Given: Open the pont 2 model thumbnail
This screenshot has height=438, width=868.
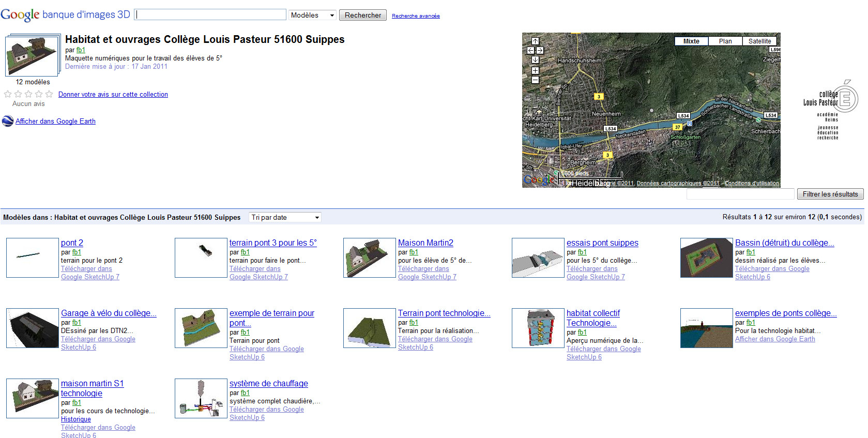Looking at the screenshot, I should click(x=33, y=258).
